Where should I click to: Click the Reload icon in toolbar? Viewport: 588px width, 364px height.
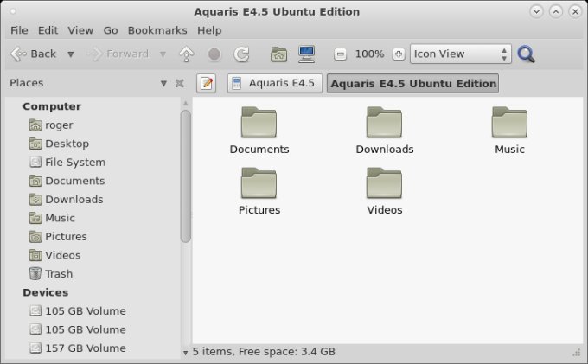242,54
